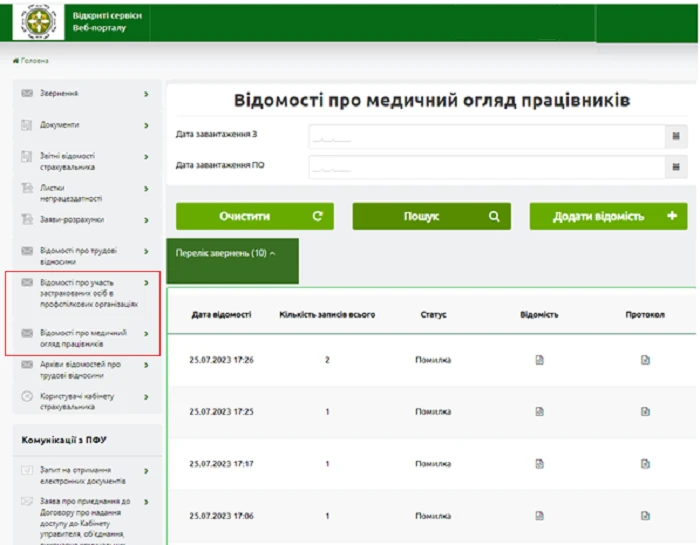
Task: Click the icon beside Відомості про трудові відносини
Action: (x=27, y=251)
